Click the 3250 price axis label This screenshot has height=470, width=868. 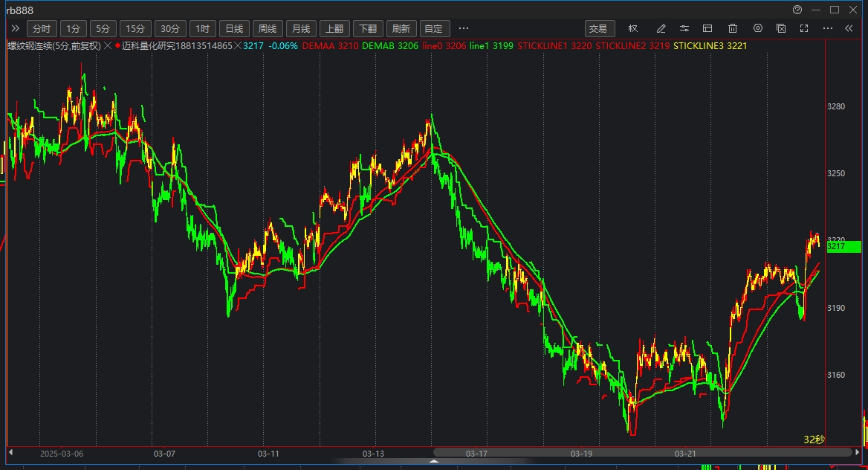coord(836,173)
